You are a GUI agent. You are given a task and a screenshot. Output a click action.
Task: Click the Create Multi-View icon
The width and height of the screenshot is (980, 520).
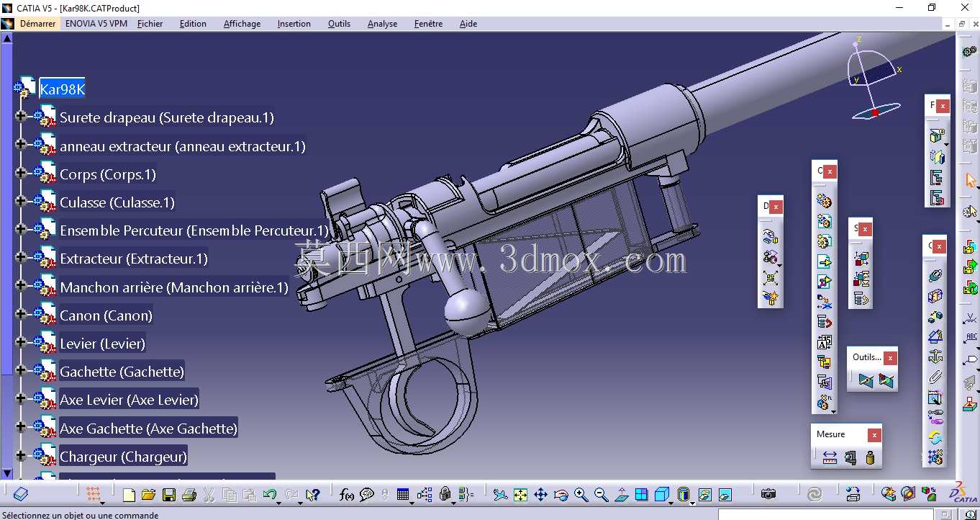click(x=641, y=495)
